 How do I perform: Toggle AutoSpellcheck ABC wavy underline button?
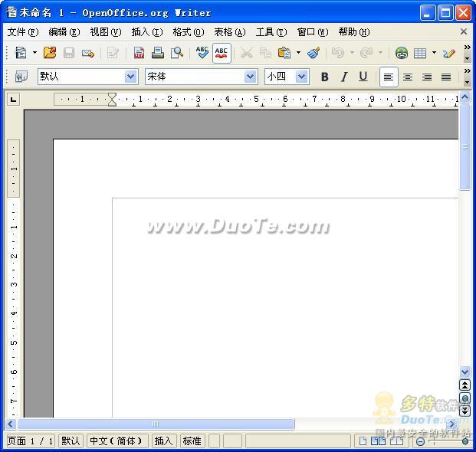(x=222, y=54)
